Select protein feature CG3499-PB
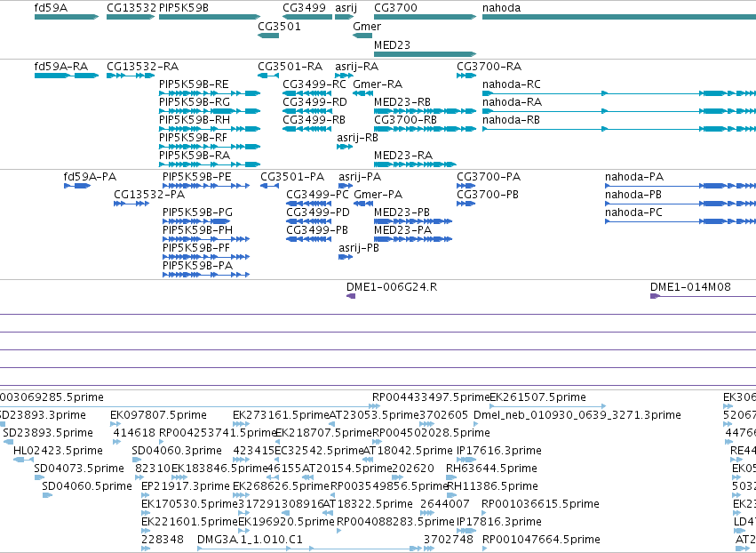This screenshot has width=756, height=553. (308, 239)
